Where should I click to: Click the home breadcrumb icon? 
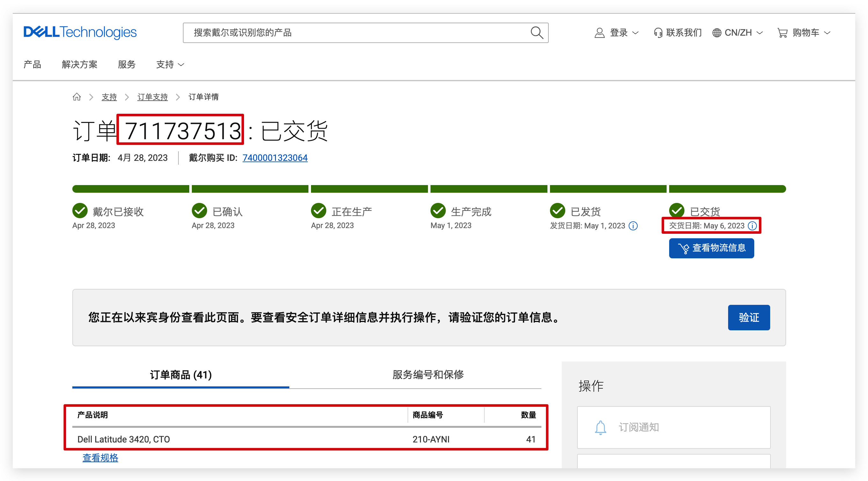pos(77,97)
